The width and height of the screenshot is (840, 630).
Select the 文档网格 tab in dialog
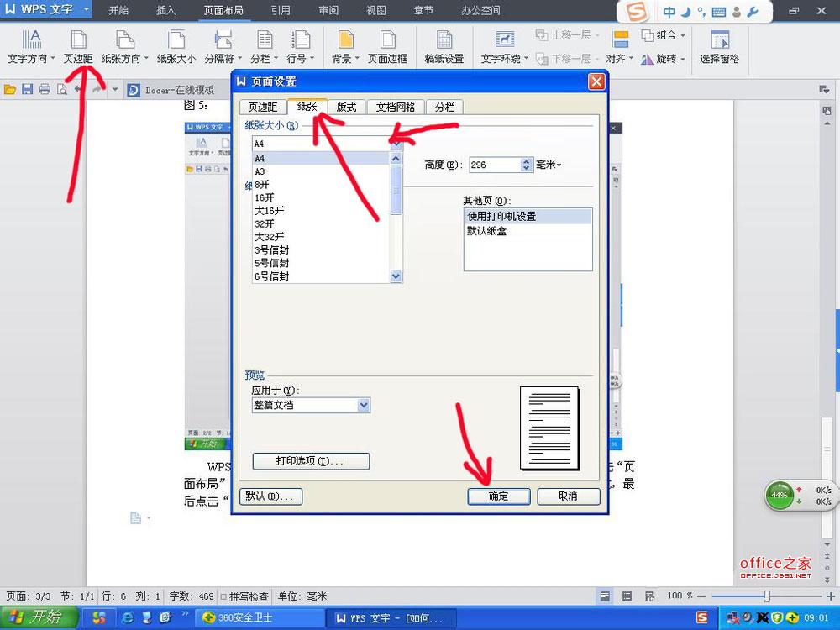click(x=396, y=108)
